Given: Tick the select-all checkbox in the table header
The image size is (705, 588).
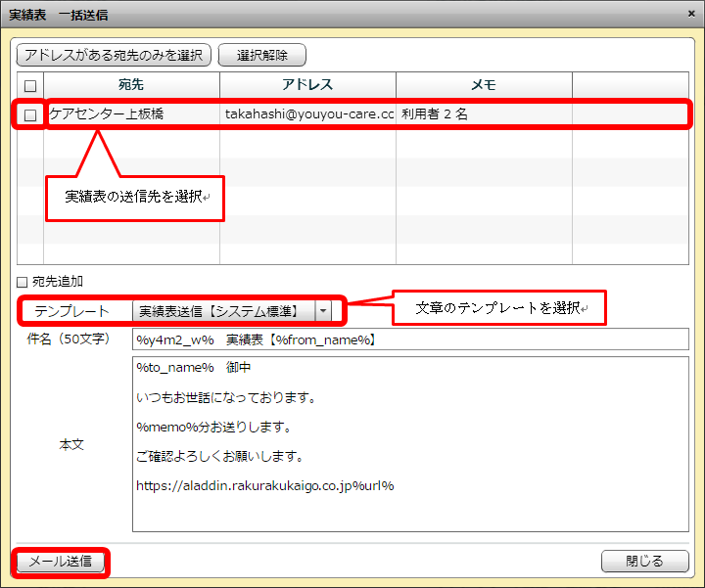Looking at the screenshot, I should click(30, 86).
